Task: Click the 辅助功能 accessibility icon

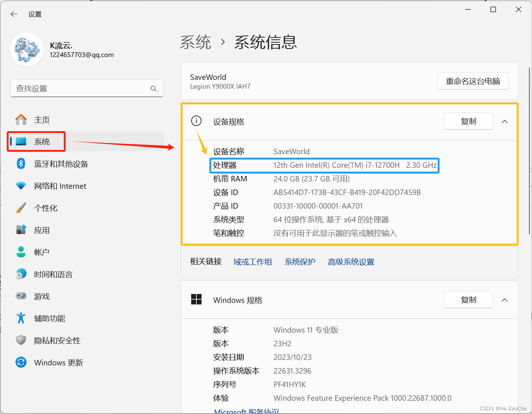Action: (x=21, y=318)
